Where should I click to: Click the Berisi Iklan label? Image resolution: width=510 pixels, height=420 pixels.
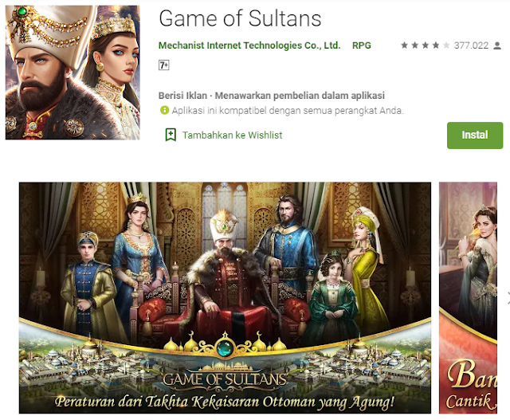point(182,96)
